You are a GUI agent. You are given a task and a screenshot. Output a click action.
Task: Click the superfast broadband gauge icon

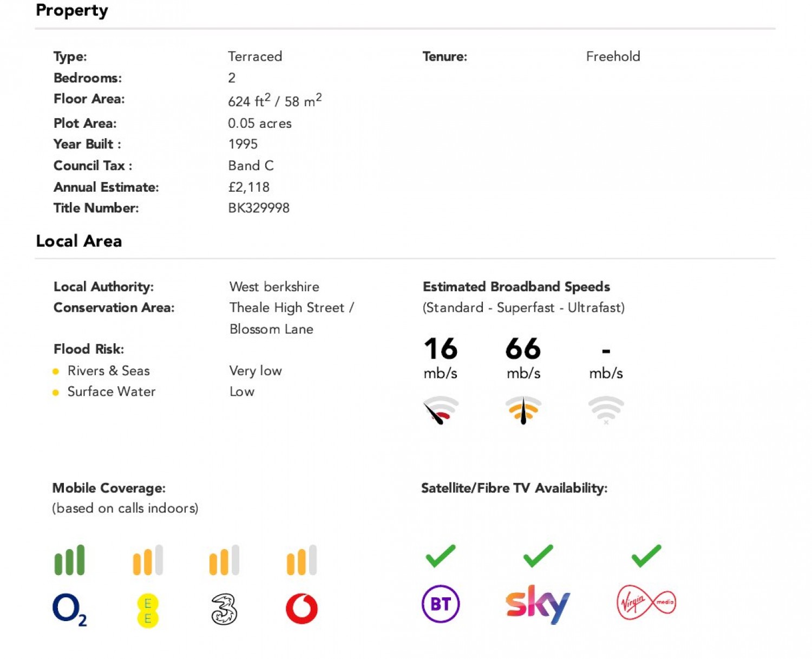pos(523,410)
